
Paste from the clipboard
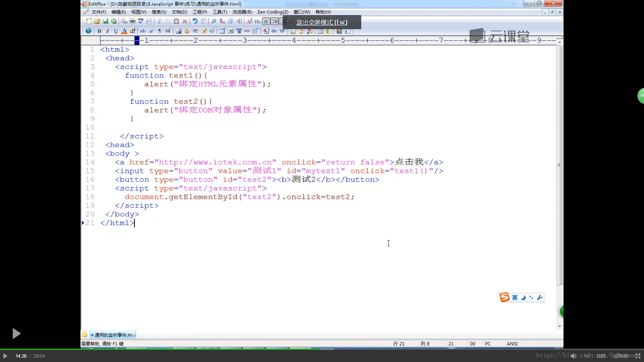(176, 21)
